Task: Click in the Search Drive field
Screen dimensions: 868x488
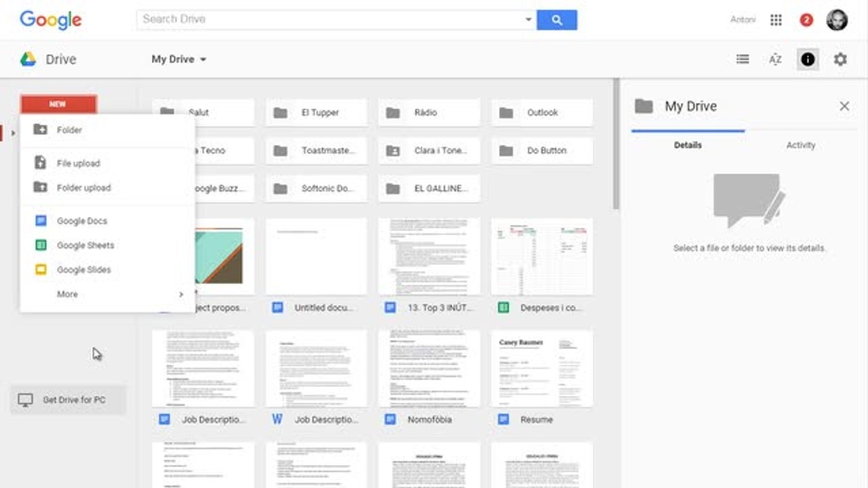Action: (x=330, y=20)
